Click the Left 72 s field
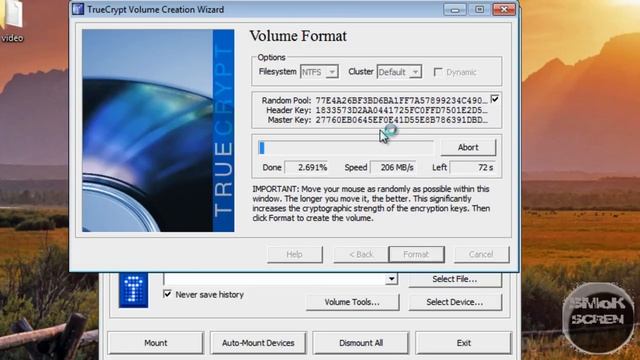 [474, 167]
